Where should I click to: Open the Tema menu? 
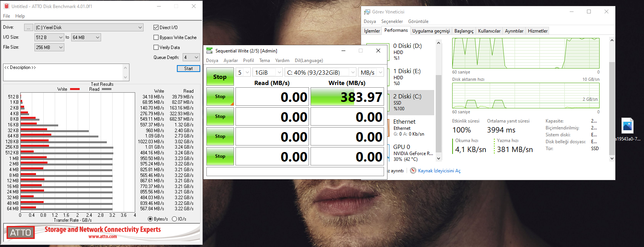coord(265,61)
